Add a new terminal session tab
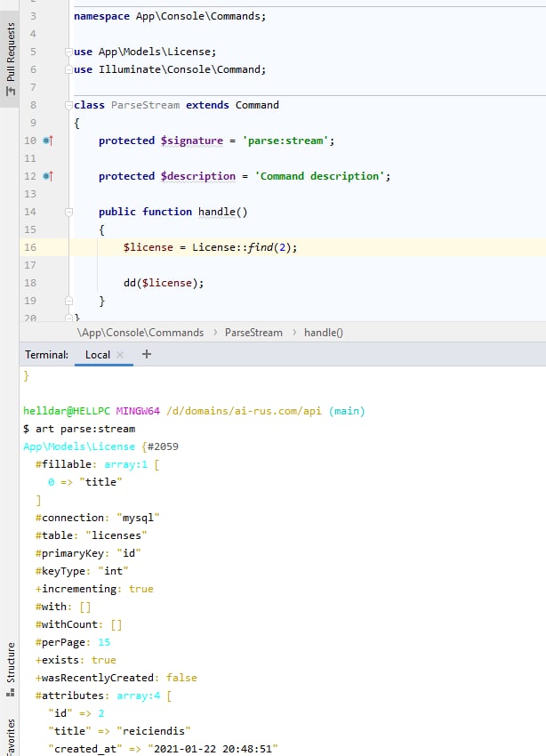The height and width of the screenshot is (756, 546). tap(147, 354)
